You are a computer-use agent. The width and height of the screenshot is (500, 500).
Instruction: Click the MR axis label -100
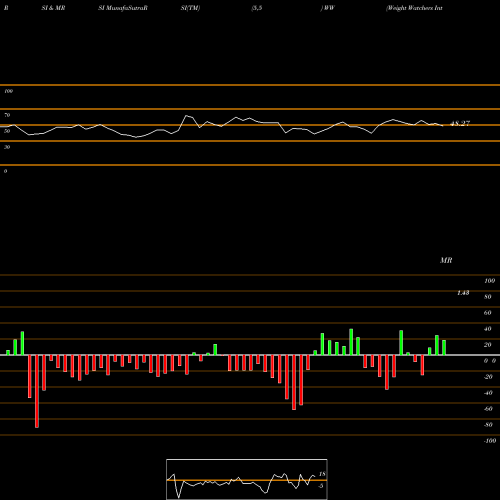tap(490, 441)
